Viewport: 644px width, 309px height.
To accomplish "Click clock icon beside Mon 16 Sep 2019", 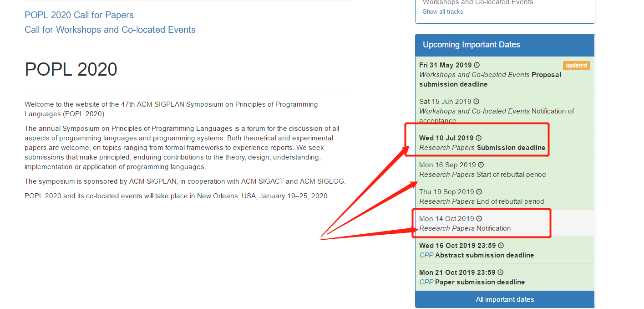I will click(x=481, y=165).
